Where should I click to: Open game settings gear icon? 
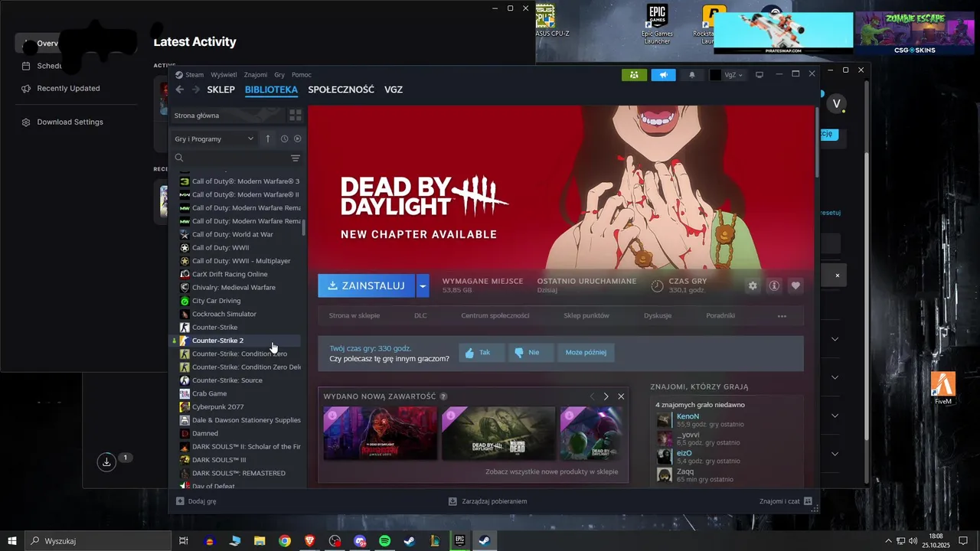[x=753, y=285]
